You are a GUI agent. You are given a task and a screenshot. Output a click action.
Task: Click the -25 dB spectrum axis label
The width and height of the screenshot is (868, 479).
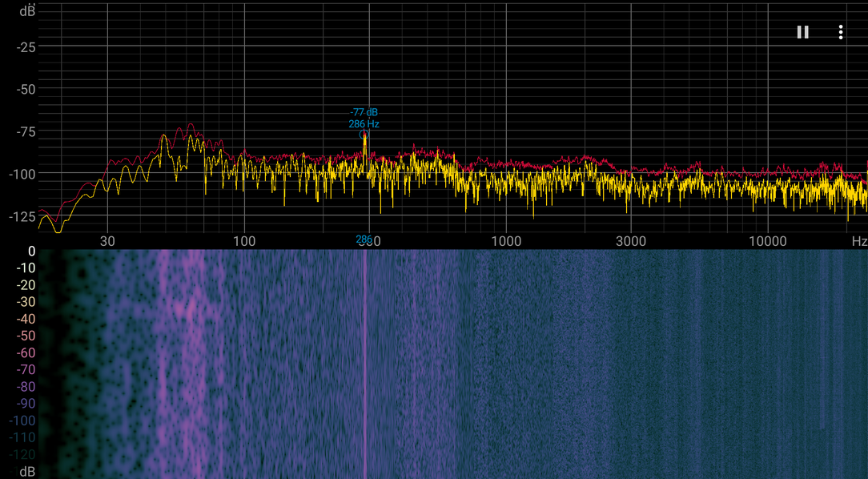pos(26,47)
